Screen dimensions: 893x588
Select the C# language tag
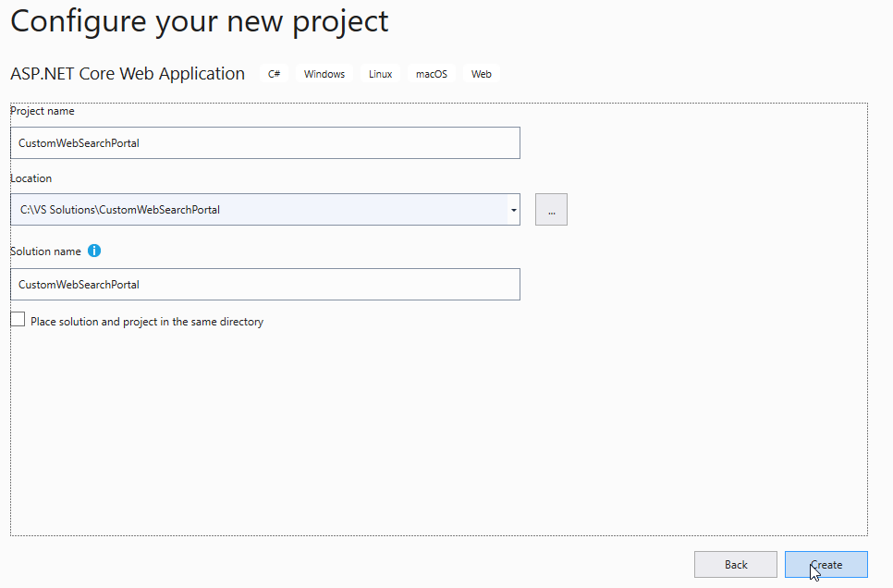(274, 74)
